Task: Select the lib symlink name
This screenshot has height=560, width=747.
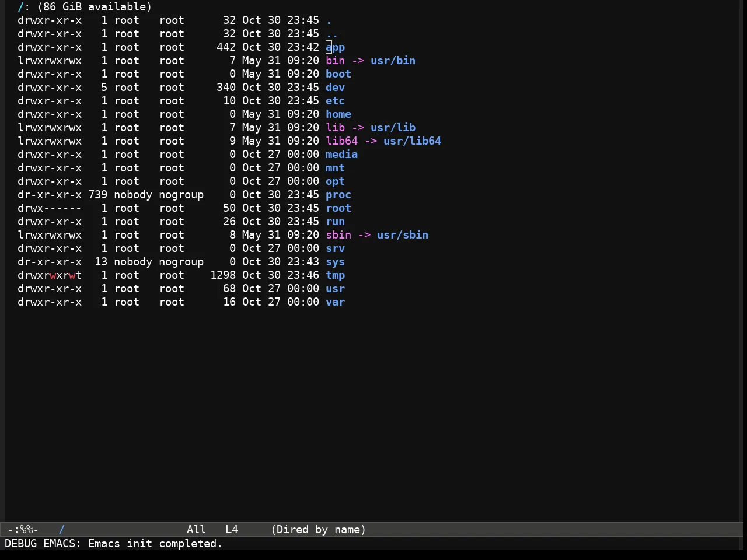Action: click(336, 128)
